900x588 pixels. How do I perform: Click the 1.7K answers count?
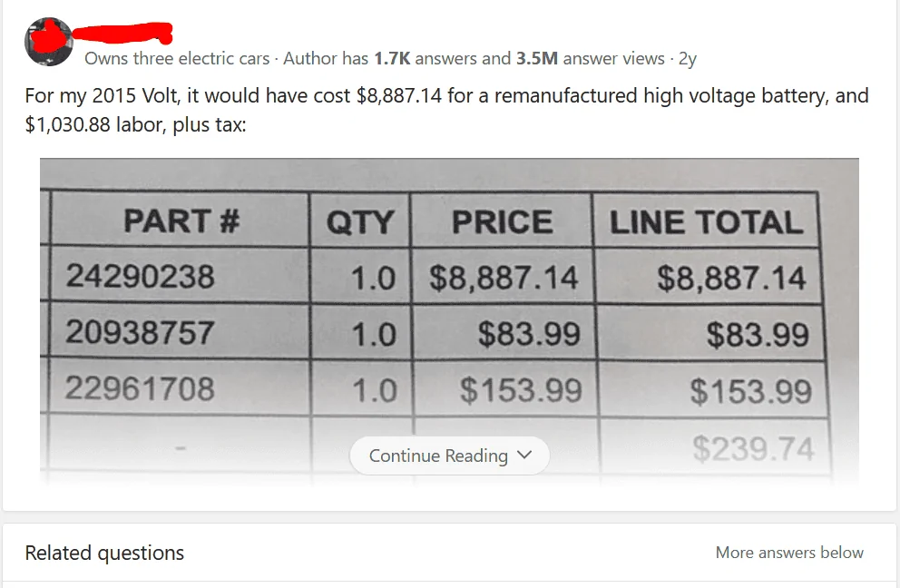click(391, 59)
